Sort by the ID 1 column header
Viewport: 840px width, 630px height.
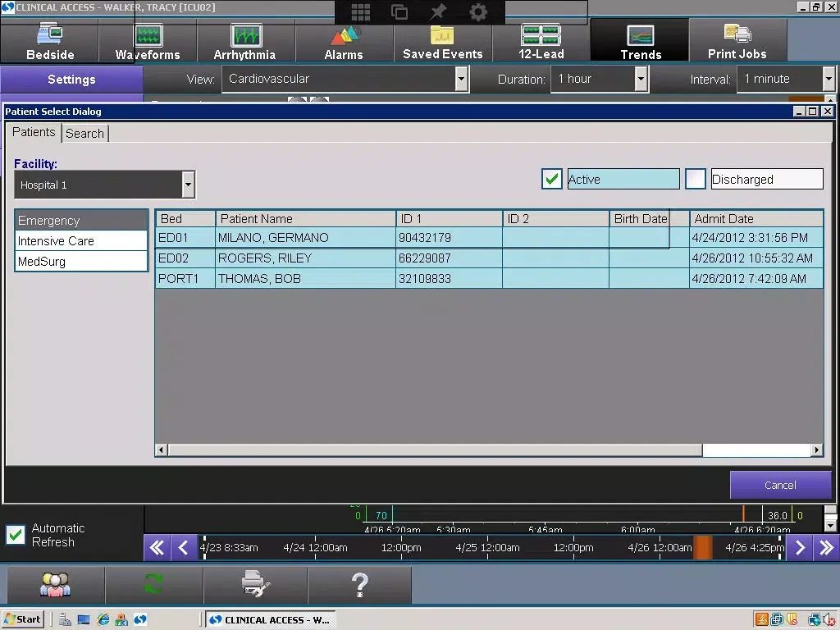449,218
